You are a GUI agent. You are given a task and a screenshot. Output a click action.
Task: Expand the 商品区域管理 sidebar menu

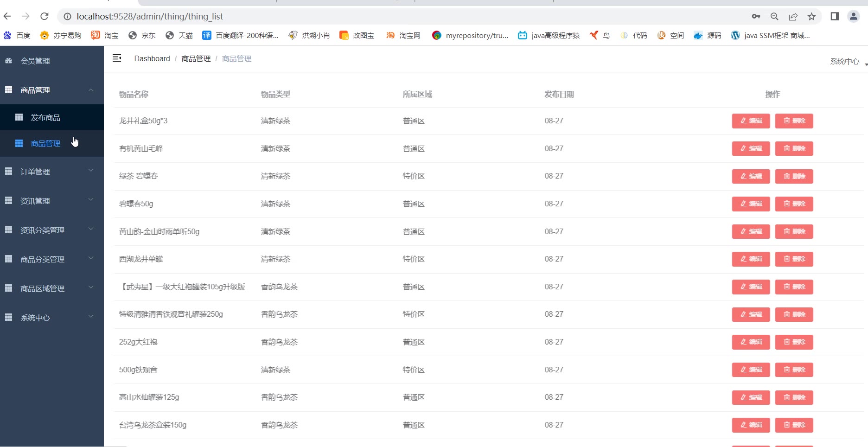52,288
